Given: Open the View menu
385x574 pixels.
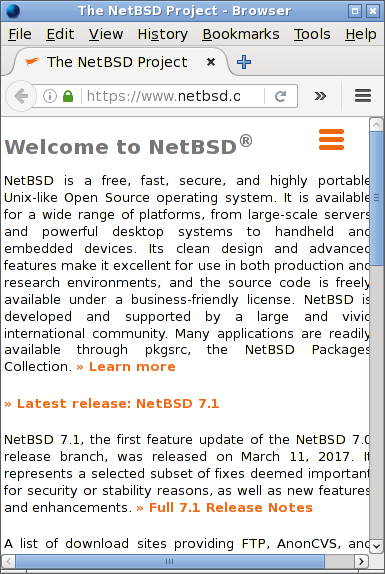Looking at the screenshot, I should click(106, 34).
